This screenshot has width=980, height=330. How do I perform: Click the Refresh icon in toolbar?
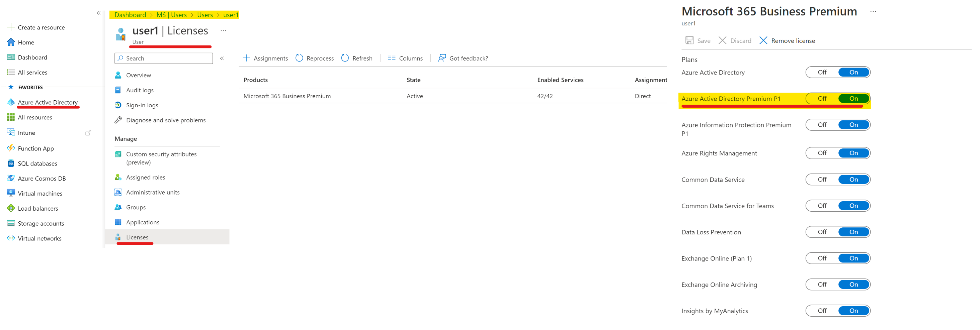345,58
